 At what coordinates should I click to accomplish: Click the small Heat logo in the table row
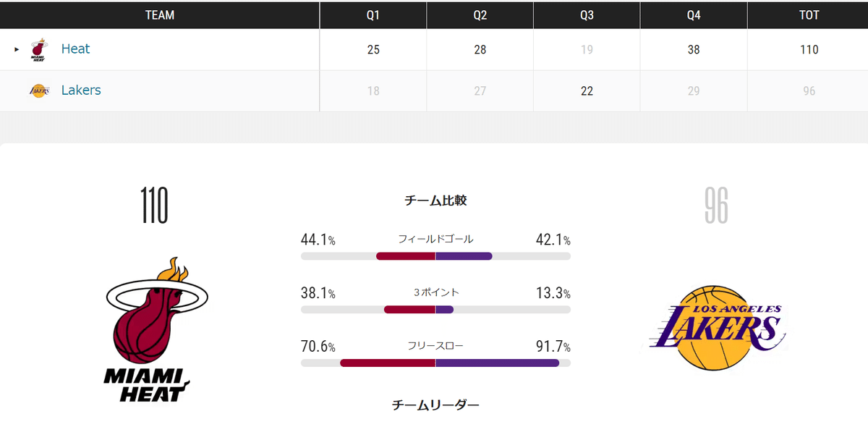39,48
